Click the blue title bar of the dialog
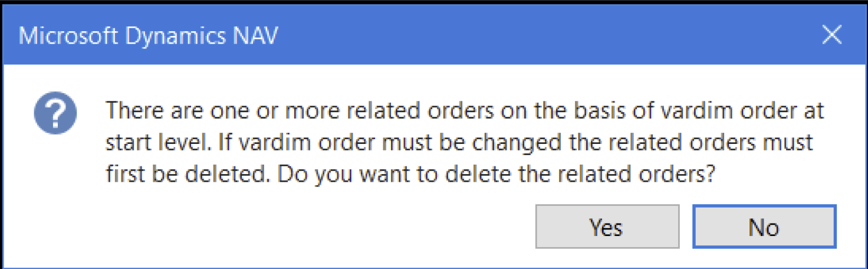The image size is (868, 269). pos(433,35)
